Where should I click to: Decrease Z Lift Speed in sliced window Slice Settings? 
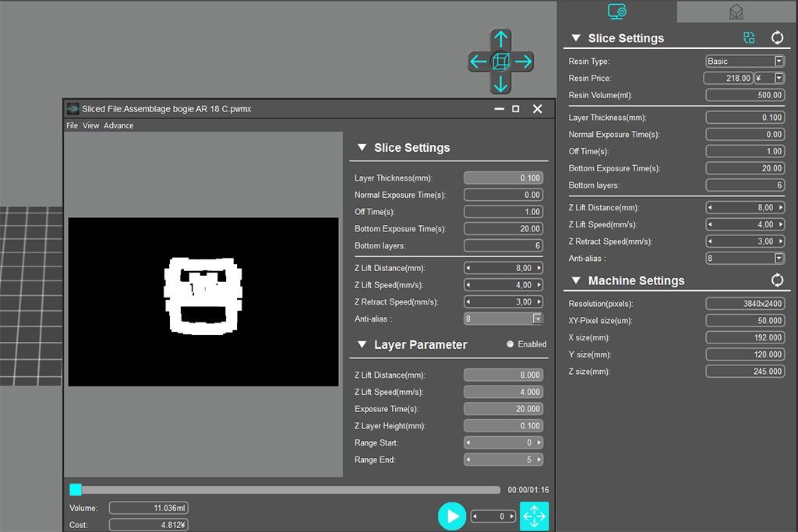468,285
